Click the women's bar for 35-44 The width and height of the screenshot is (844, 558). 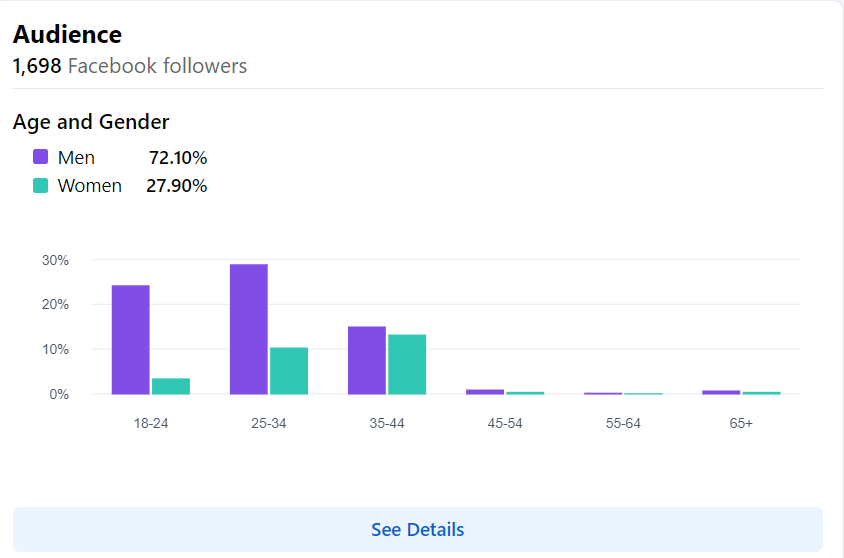407,364
